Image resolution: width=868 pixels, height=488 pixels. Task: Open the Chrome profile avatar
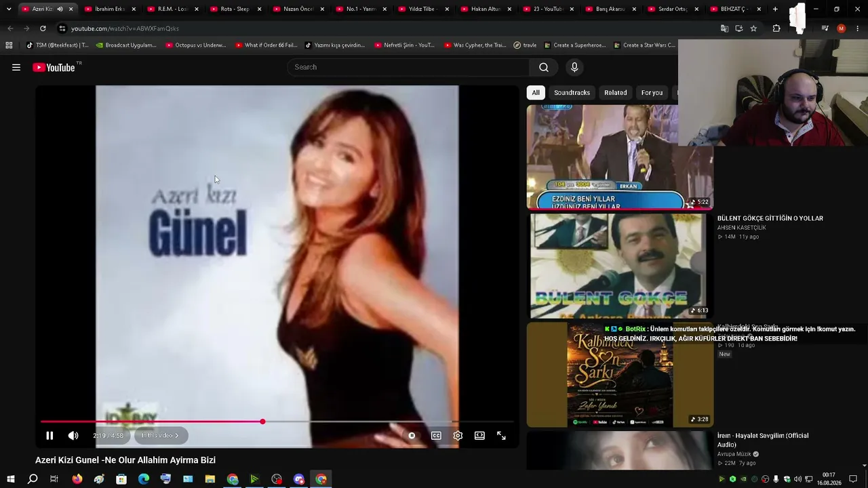841,28
